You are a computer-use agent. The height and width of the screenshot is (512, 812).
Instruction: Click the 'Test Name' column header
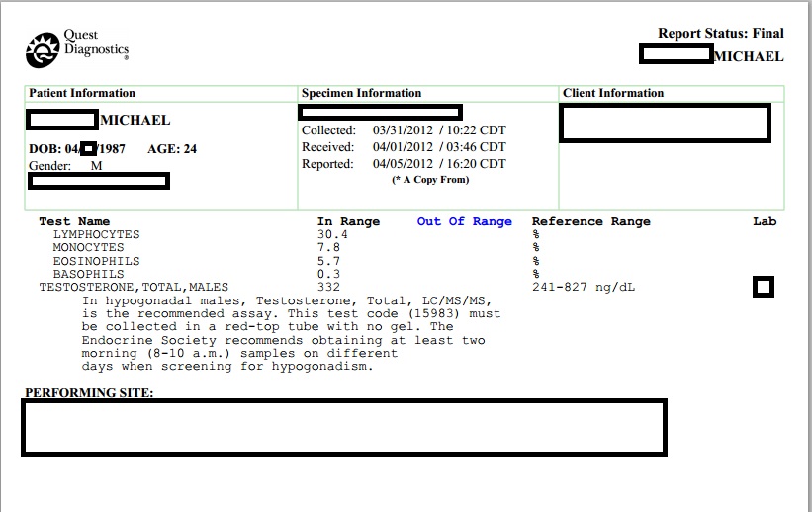[x=74, y=221]
